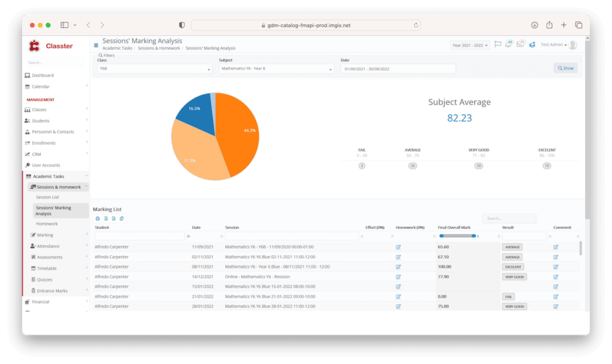Click the print icon under Marking List
The width and height of the screenshot is (612, 364).
(x=97, y=219)
